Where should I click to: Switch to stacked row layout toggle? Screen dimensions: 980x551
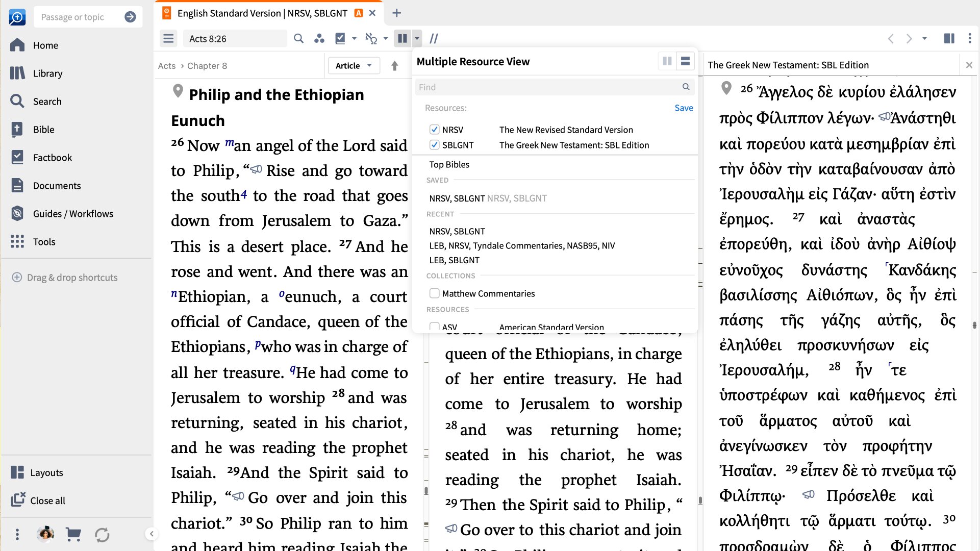pos(685,61)
